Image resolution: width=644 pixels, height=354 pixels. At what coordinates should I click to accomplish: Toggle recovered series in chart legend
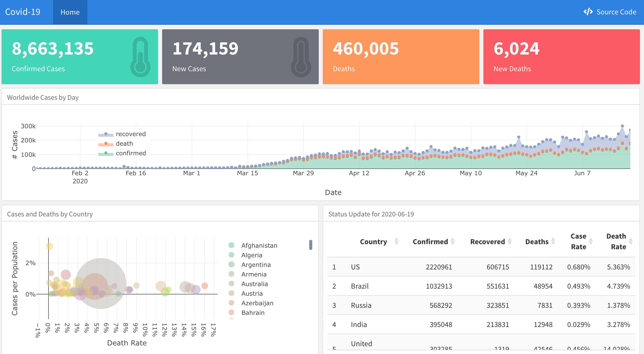(x=130, y=134)
